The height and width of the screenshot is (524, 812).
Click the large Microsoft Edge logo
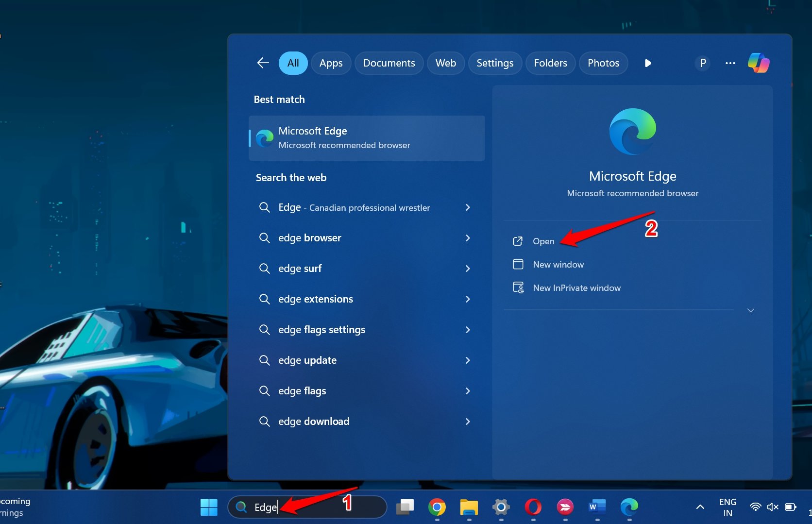[632, 132]
